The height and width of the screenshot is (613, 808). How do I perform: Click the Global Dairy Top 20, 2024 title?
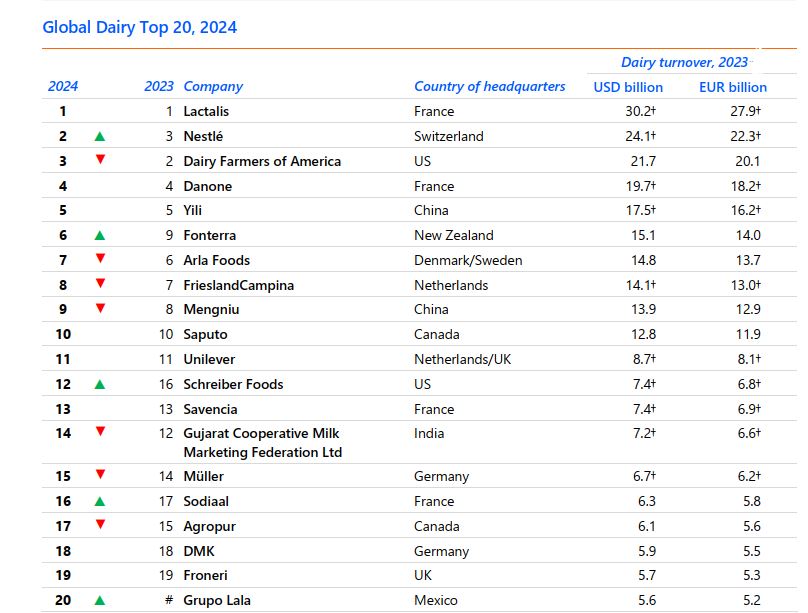tap(140, 27)
